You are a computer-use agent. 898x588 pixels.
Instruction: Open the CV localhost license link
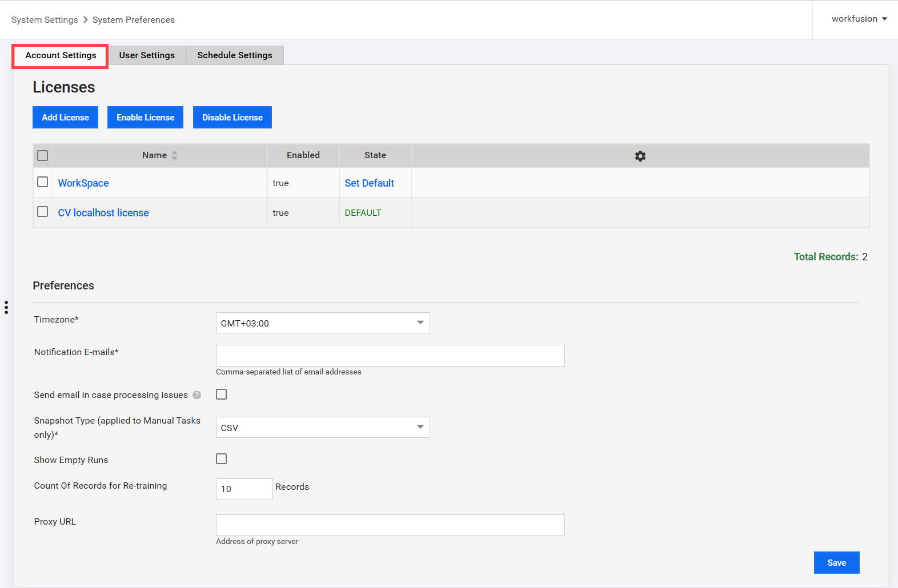point(103,213)
